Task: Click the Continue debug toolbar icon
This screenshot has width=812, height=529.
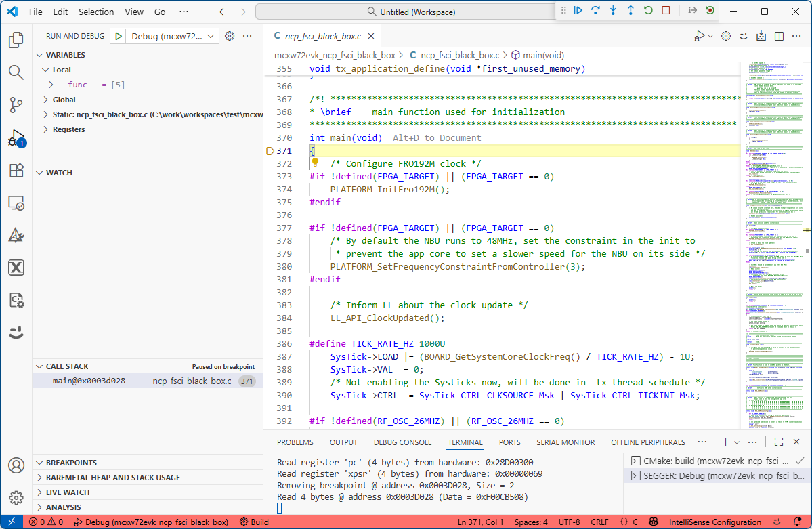Action: 578,10
